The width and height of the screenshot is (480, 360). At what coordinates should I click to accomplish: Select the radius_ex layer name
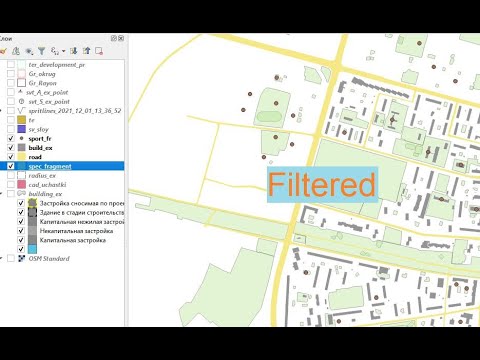42,176
